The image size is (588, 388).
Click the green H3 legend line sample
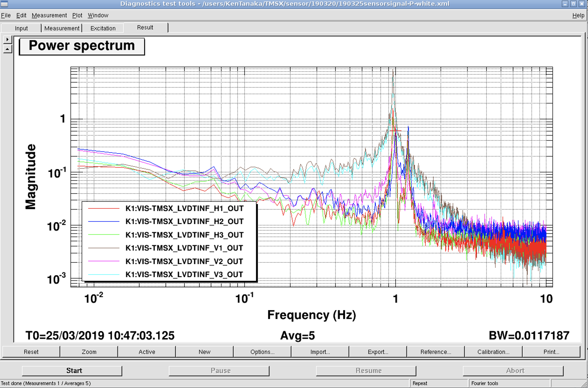coord(104,235)
